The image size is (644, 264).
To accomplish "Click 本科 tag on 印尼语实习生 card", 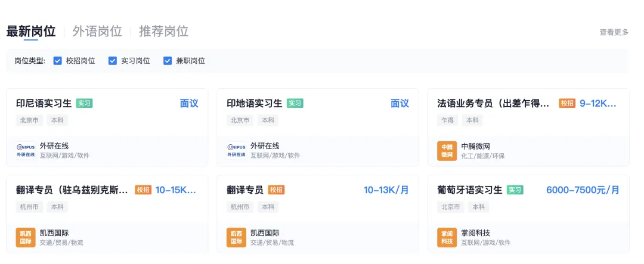I will click(x=57, y=120).
